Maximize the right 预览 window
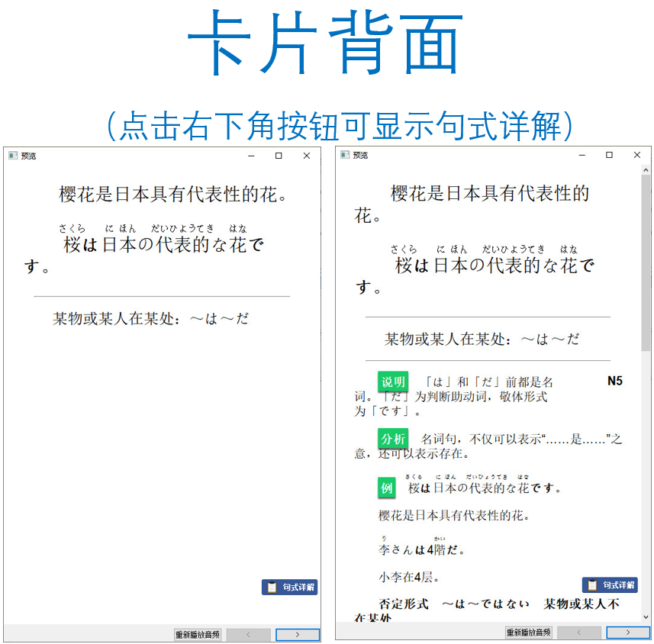Image resolution: width=654 pixels, height=644 pixels. [x=609, y=155]
